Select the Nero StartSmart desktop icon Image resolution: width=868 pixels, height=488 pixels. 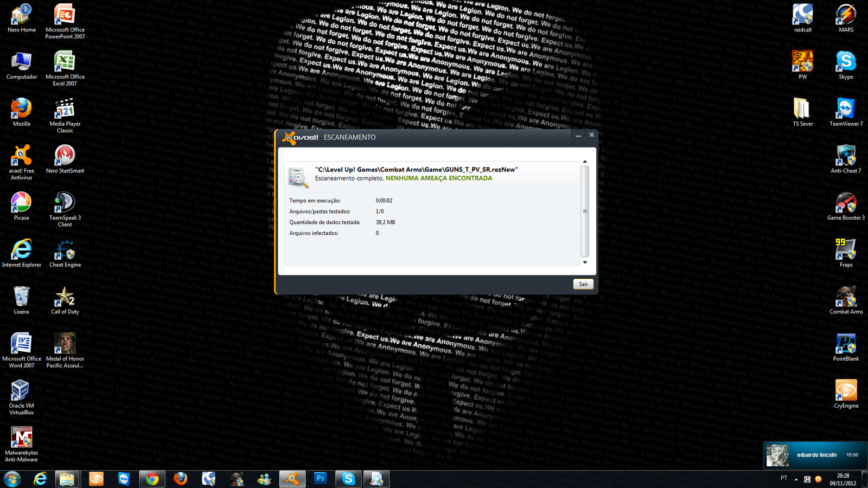coord(65,159)
